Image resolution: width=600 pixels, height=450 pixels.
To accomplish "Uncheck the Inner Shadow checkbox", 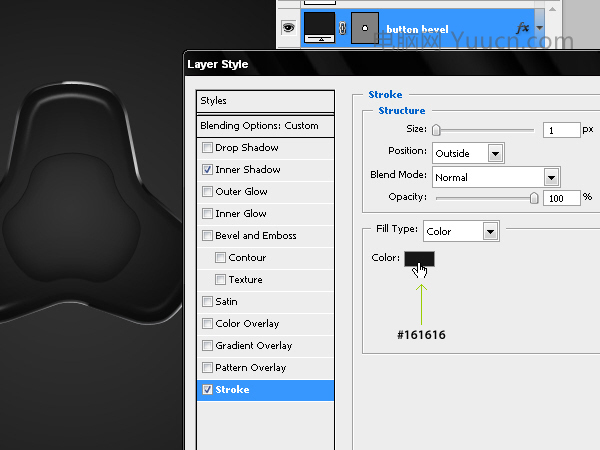I will 207,170.
